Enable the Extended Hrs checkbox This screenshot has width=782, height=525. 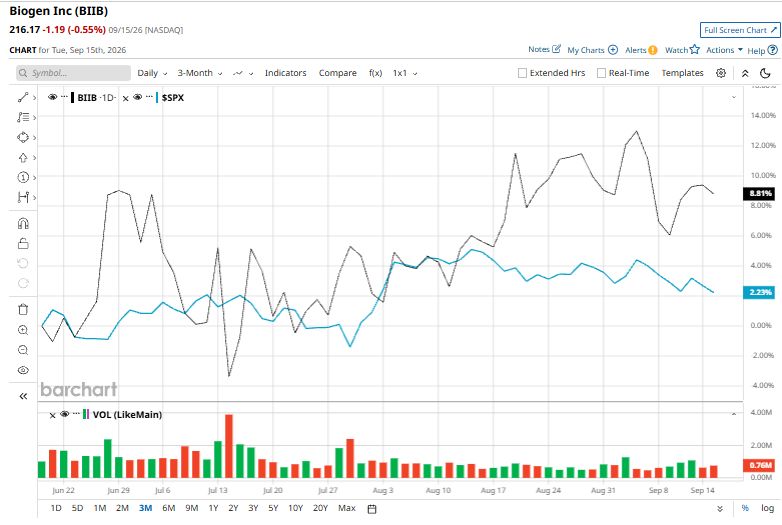point(522,73)
